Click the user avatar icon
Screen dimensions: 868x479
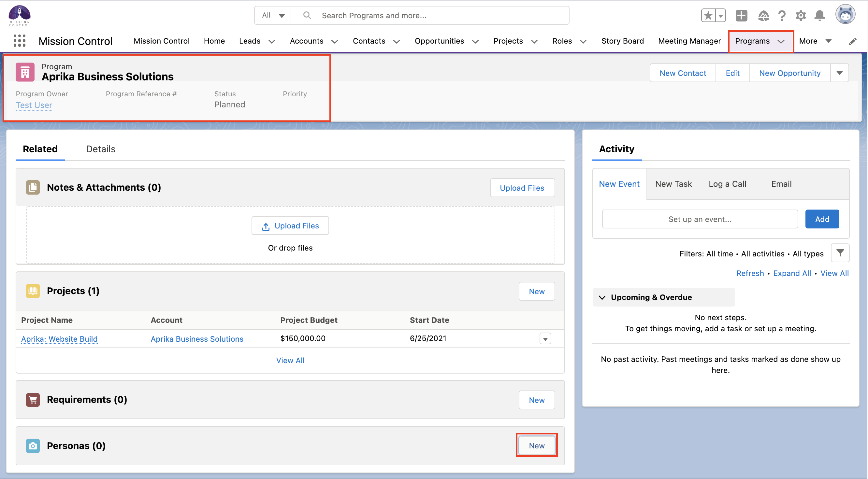click(x=845, y=14)
